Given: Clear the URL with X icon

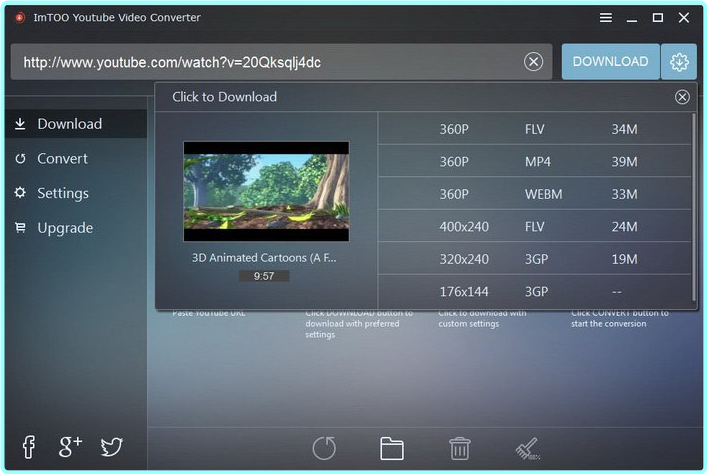Looking at the screenshot, I should tap(534, 62).
